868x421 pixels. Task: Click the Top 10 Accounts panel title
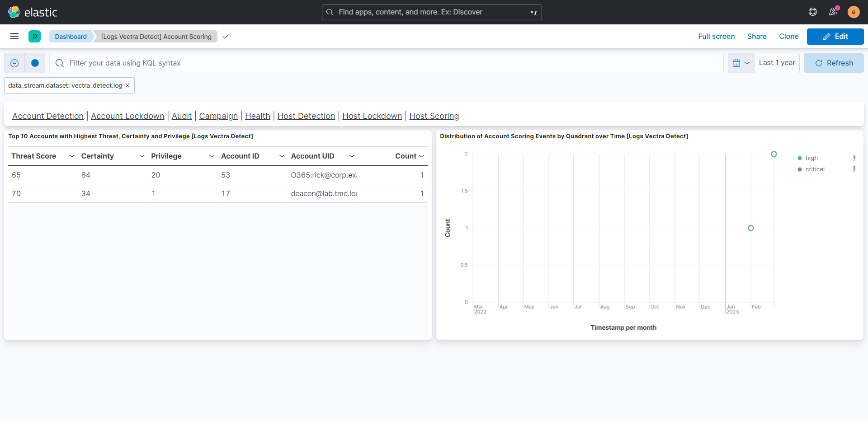tap(131, 136)
